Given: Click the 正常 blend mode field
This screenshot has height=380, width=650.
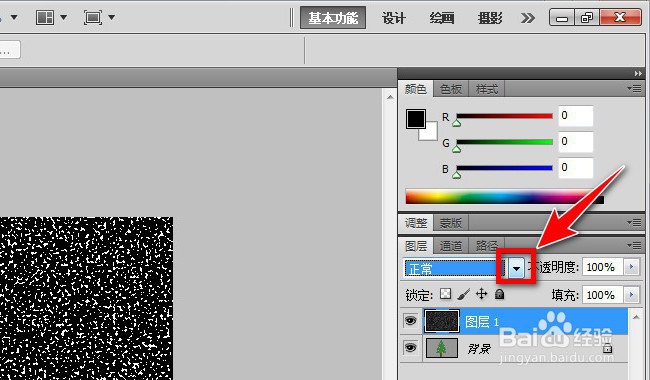Looking at the screenshot, I should 455,269.
